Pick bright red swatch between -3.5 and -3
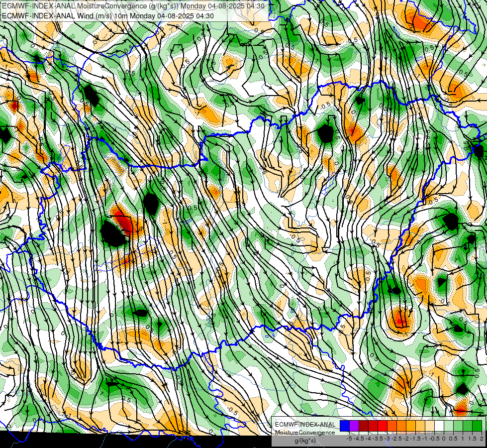 pos(383,426)
